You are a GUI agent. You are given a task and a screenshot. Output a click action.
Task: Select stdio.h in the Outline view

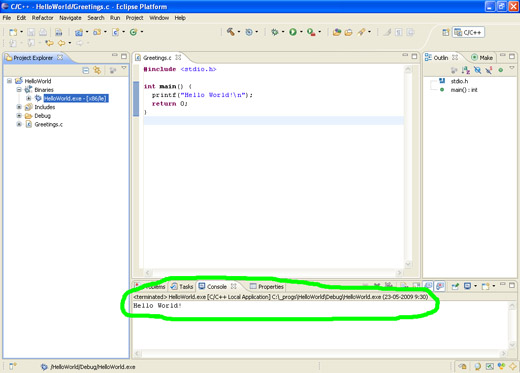[459, 81]
